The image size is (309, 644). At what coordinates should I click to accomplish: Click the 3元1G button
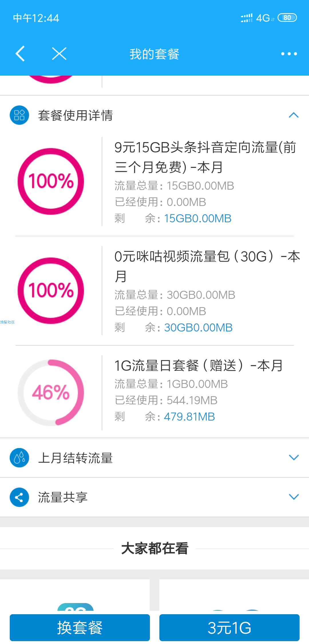click(x=229, y=628)
